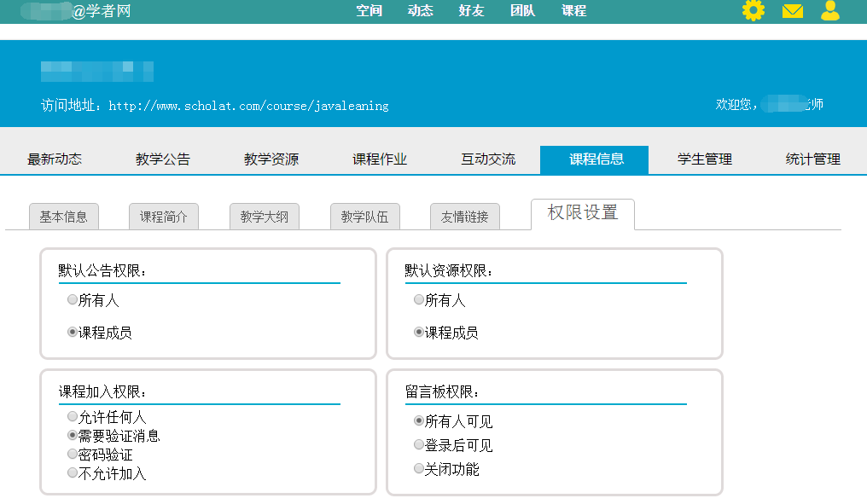
Task: Open 学生管理 in the course navigation
Action: [x=704, y=159]
